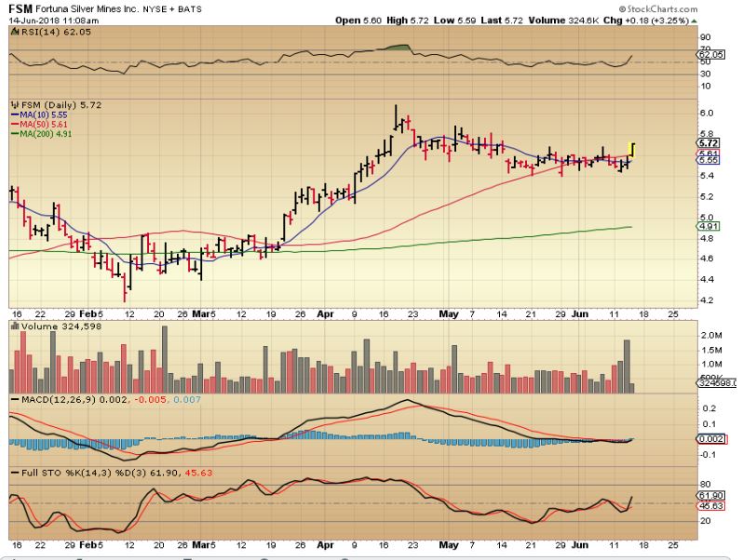Click the Apr label under the price panel
The image size is (756, 560).
point(326,313)
